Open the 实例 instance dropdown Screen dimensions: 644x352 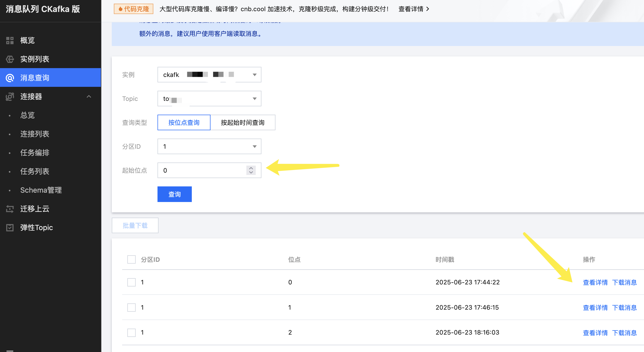209,75
